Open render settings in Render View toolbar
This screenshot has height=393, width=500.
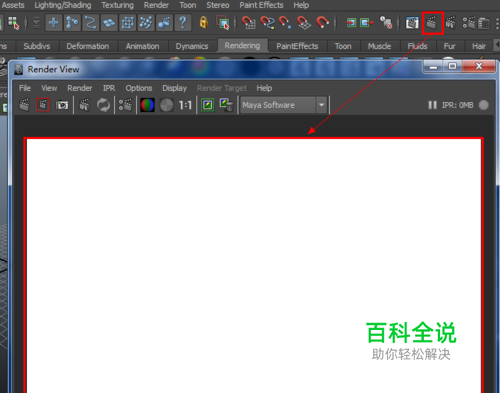(125, 105)
